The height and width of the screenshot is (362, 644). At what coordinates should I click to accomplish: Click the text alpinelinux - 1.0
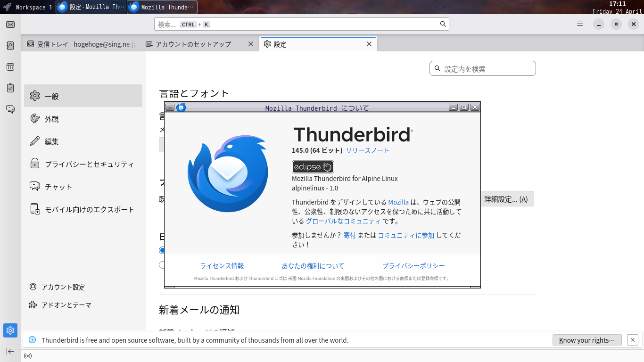315,188
